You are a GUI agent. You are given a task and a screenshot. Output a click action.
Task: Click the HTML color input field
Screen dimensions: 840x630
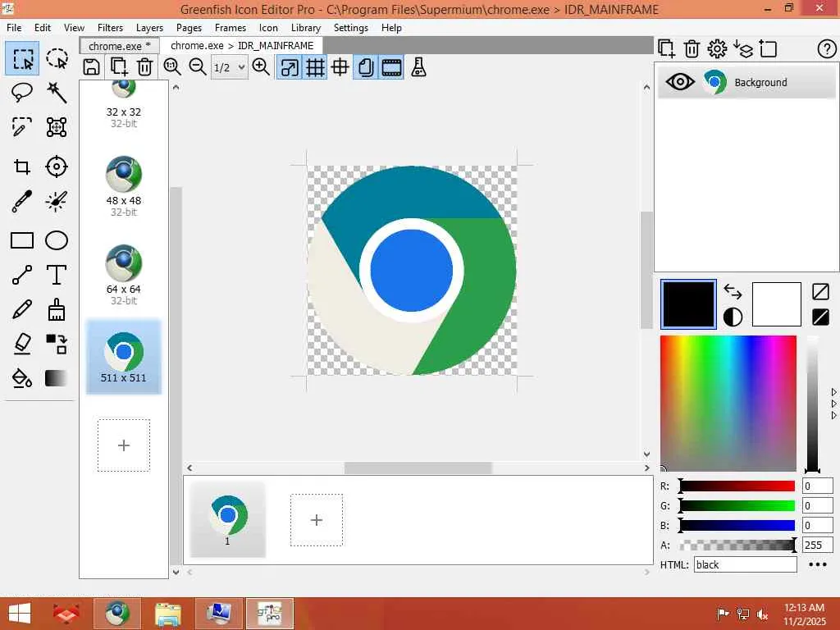point(745,564)
